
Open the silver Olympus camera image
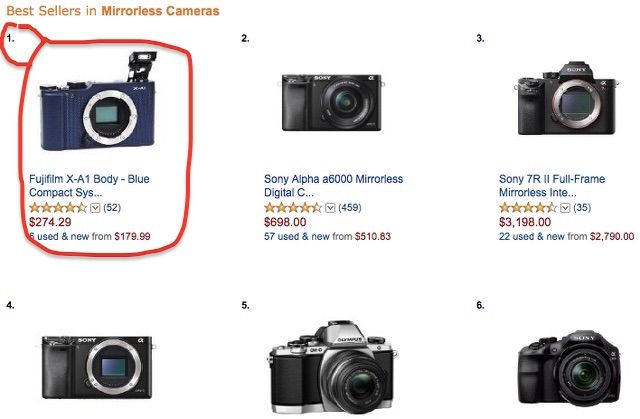tap(331, 367)
